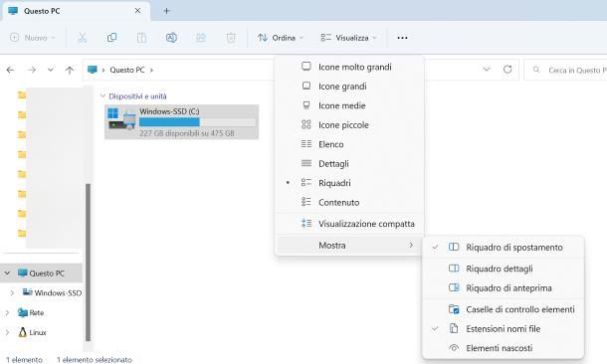This screenshot has height=364, width=607.
Task: Click the Rename icon in toolbar
Action: coord(171,38)
